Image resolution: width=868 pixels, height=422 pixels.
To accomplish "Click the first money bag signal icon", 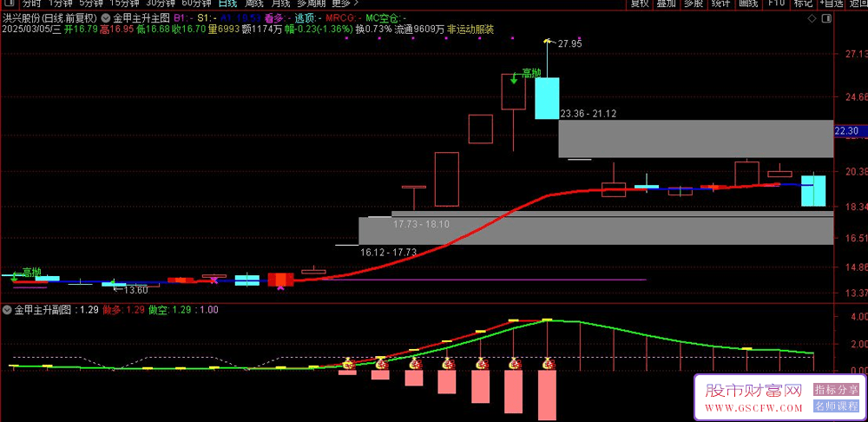I will (x=348, y=364).
